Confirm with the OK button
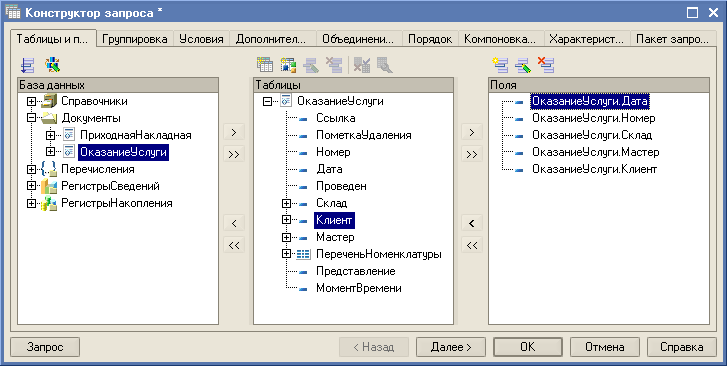The image size is (727, 366). (x=528, y=347)
